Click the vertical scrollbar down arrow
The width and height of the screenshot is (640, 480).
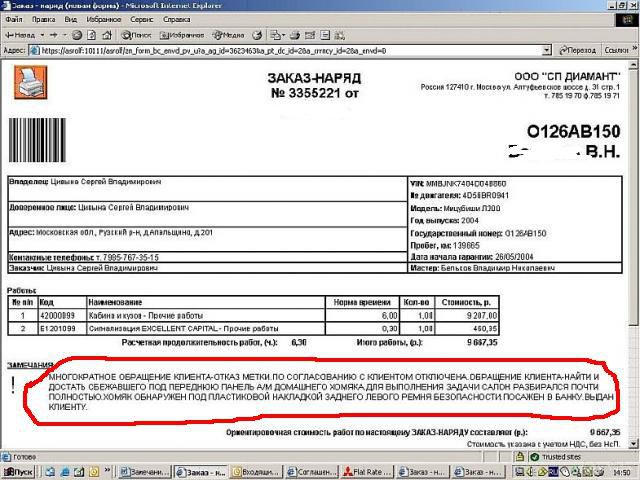coord(633,444)
